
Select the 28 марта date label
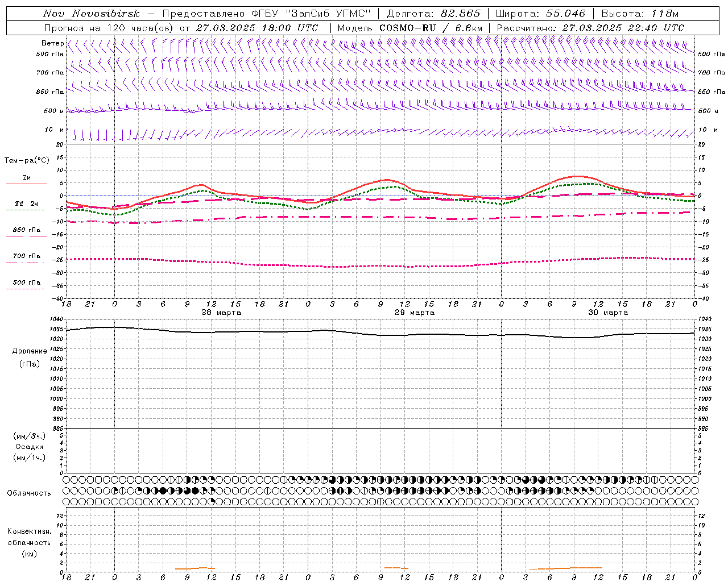pos(221,313)
